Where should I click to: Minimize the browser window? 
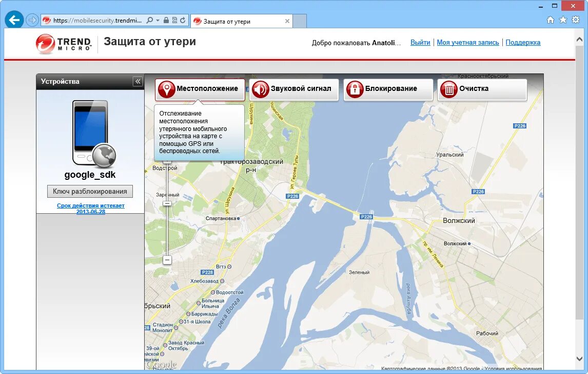point(541,6)
